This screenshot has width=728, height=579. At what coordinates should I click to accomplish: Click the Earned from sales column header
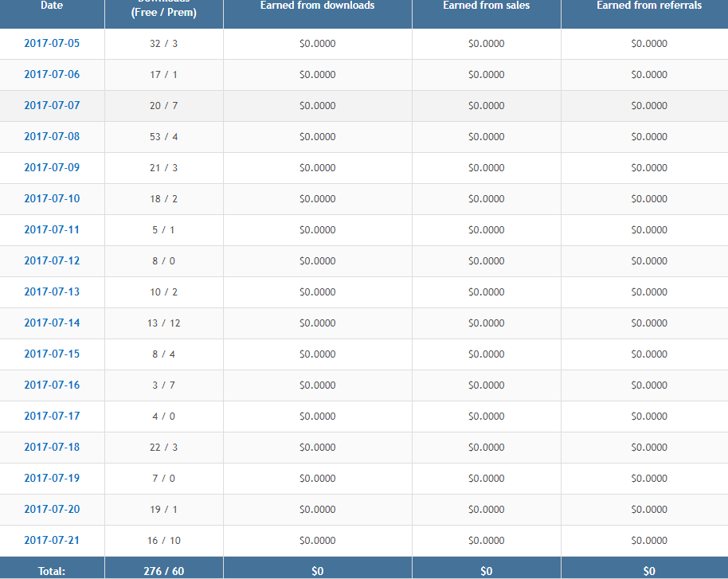(486, 6)
